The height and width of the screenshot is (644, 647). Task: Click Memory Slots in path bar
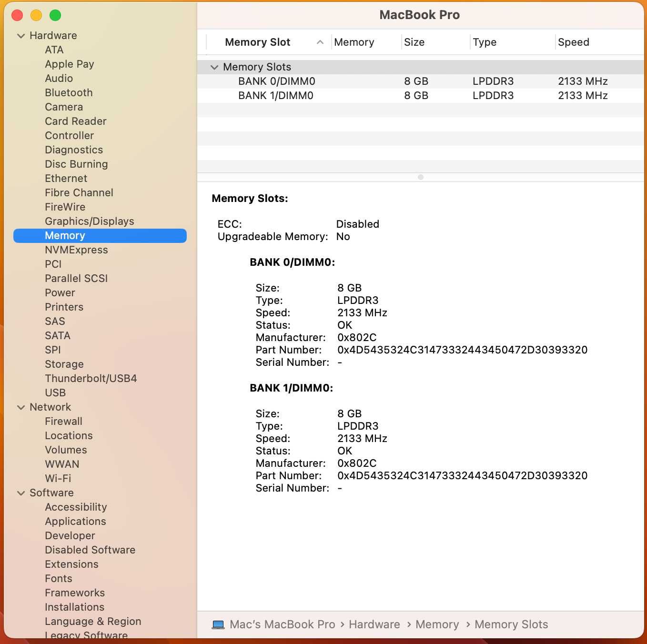click(511, 624)
